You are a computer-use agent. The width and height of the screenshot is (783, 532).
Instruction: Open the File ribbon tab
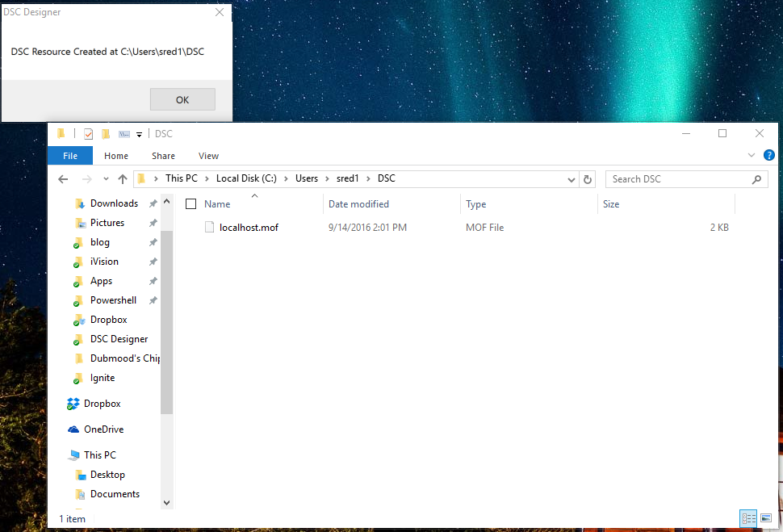point(70,156)
